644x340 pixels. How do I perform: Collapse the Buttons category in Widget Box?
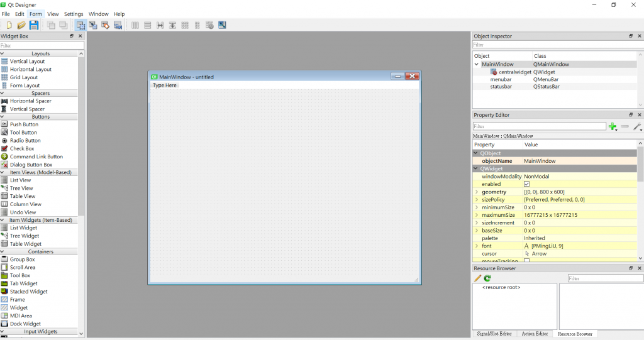point(2,117)
